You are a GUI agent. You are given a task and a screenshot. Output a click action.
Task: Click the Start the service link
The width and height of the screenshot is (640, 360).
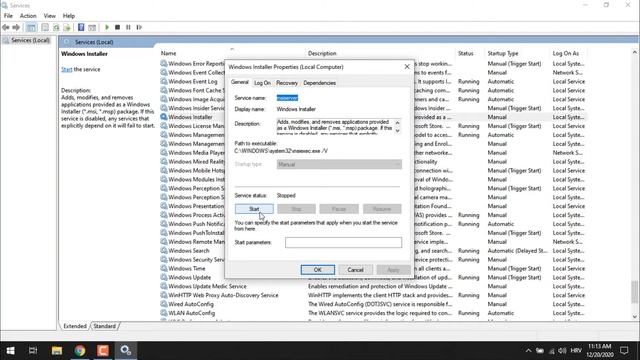[x=67, y=69]
